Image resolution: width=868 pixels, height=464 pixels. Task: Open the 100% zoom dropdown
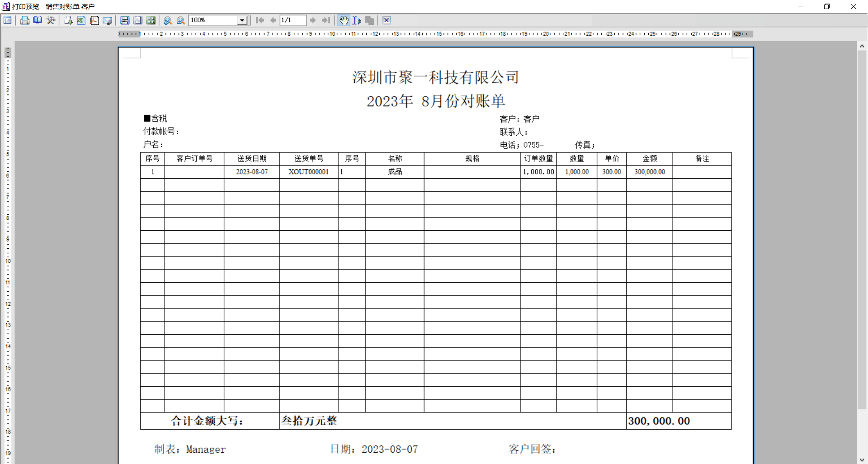[x=242, y=20]
